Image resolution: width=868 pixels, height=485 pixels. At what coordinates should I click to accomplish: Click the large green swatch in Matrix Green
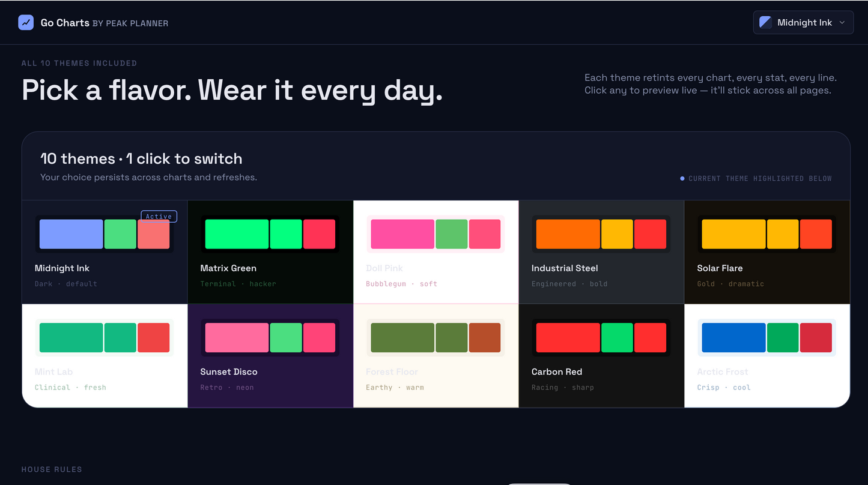coord(237,234)
